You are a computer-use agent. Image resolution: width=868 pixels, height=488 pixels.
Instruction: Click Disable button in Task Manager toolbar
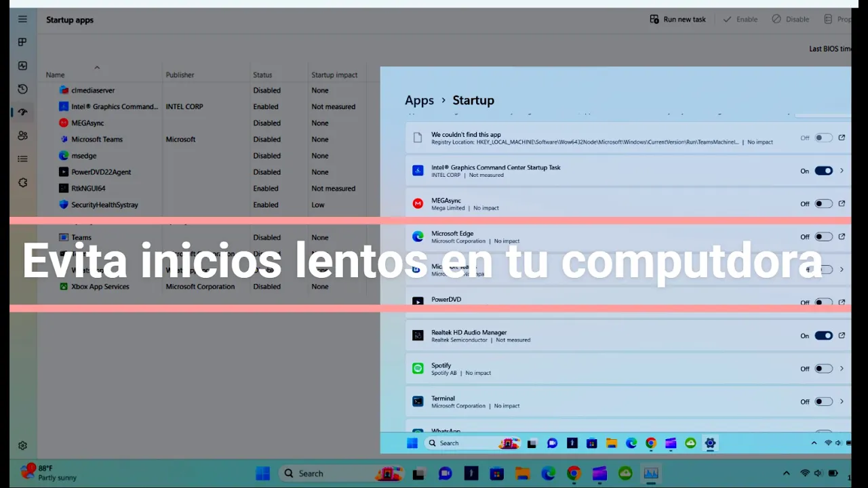791,19
